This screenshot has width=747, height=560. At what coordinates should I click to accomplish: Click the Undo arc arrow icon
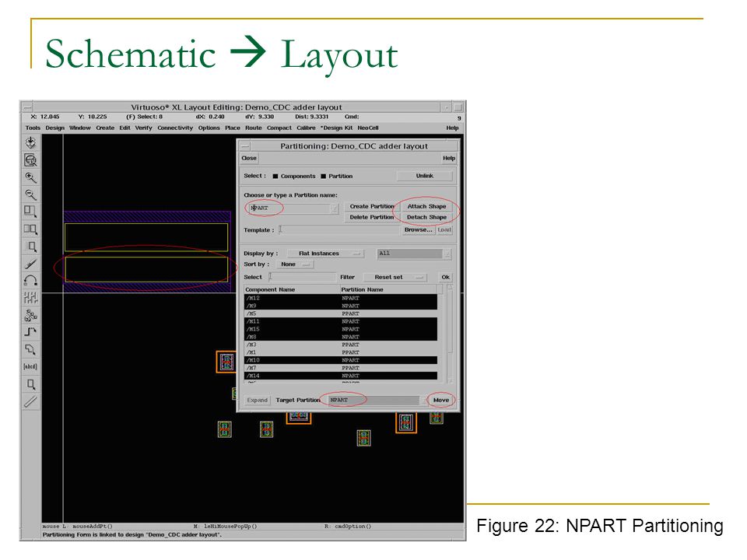point(30,281)
